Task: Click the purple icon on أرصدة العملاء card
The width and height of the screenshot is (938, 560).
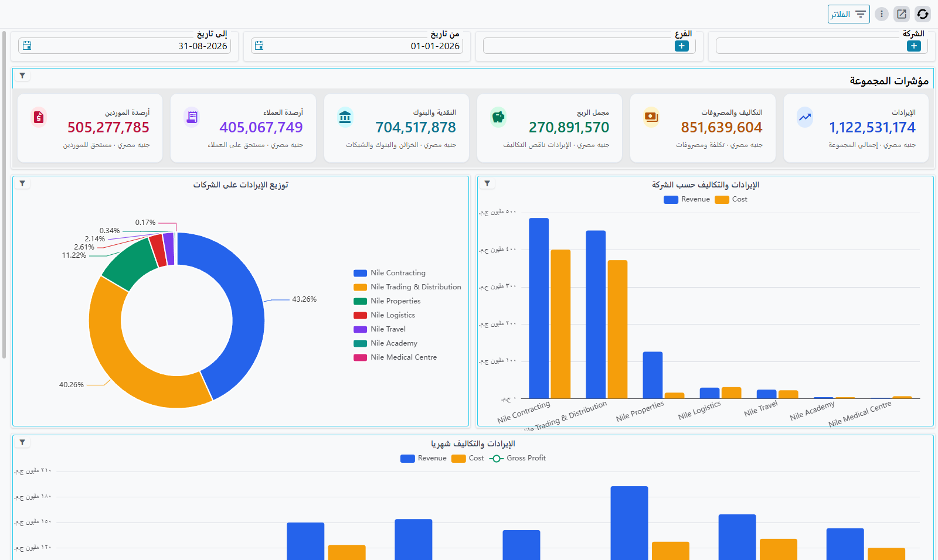Action: pos(192,117)
